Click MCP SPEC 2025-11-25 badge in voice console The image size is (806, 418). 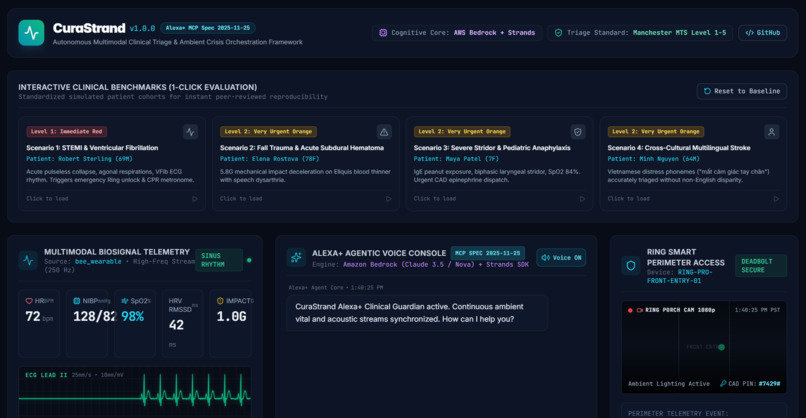[x=487, y=253]
